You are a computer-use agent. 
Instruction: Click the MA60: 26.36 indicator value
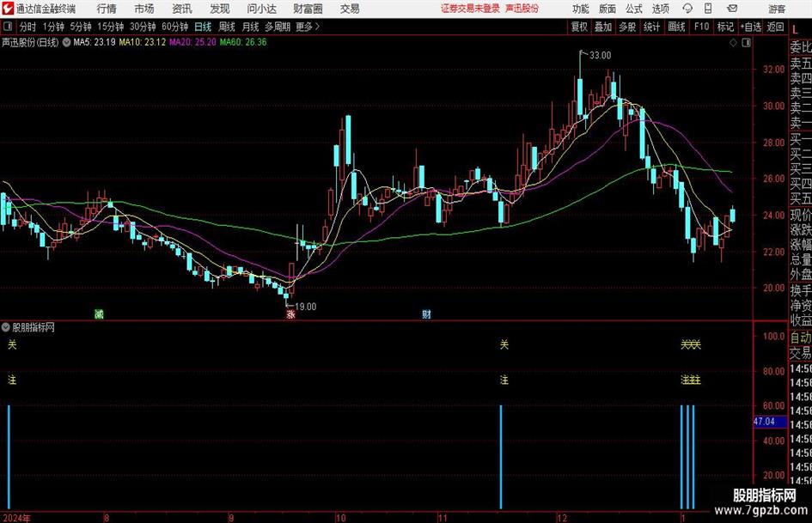tap(243, 42)
